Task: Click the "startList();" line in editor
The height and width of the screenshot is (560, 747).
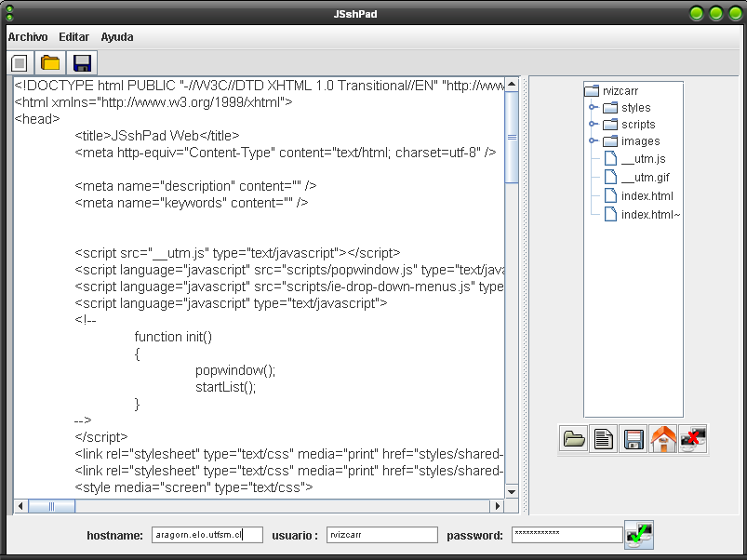Action: click(x=225, y=387)
